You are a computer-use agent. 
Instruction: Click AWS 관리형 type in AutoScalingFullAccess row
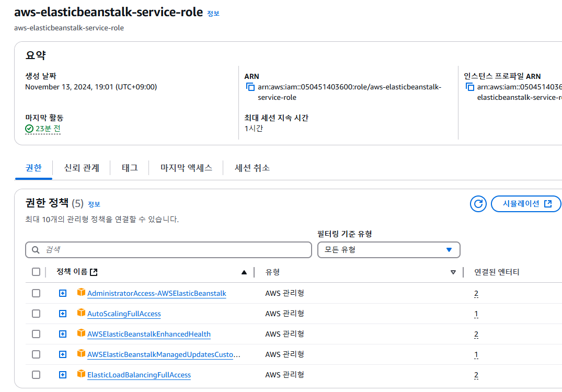click(x=284, y=314)
